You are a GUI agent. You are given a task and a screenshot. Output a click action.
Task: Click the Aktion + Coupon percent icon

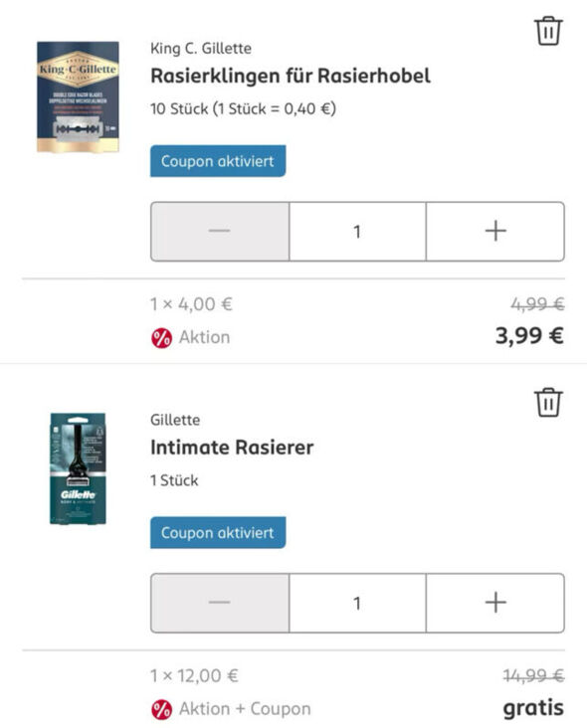(161, 710)
